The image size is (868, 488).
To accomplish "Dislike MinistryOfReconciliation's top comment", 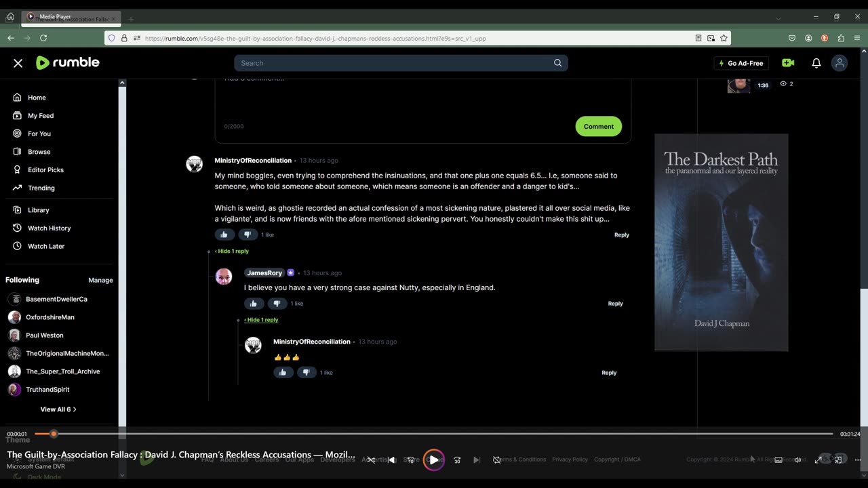I will [248, 235].
